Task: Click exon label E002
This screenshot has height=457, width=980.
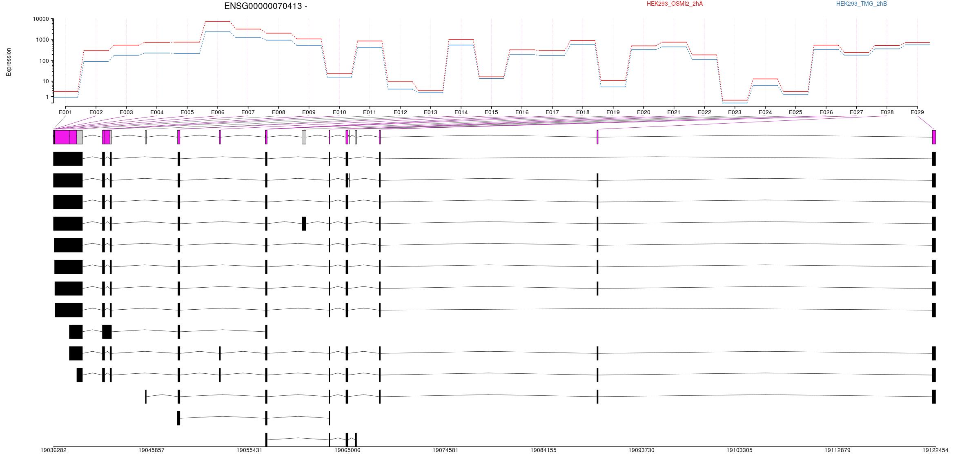Action: [96, 112]
